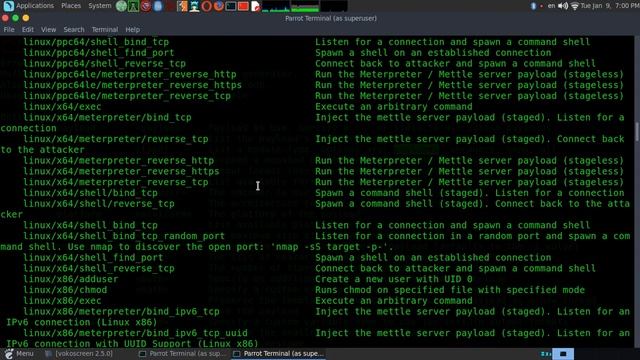Open the Applications menu
Screen dimensions: 640x360
(x=35, y=6)
